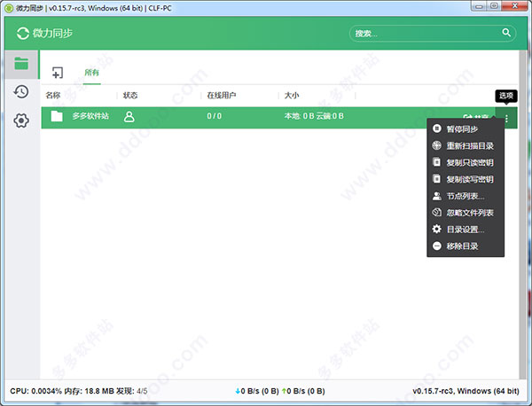Click the folder icon of 多多软件站

57,116
